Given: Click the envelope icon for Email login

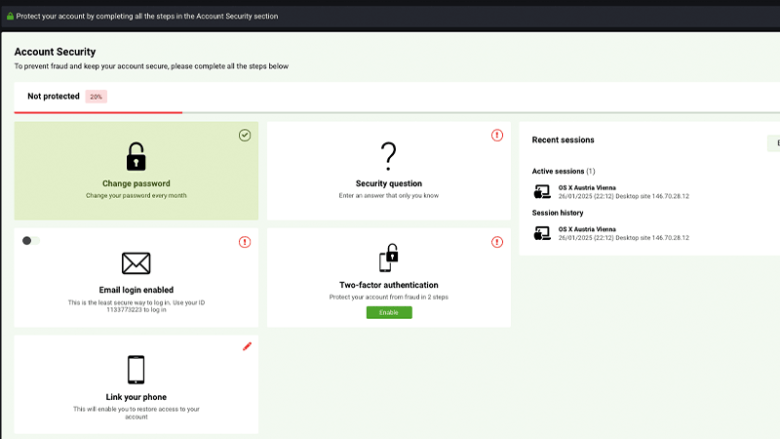Looking at the screenshot, I should click(136, 263).
